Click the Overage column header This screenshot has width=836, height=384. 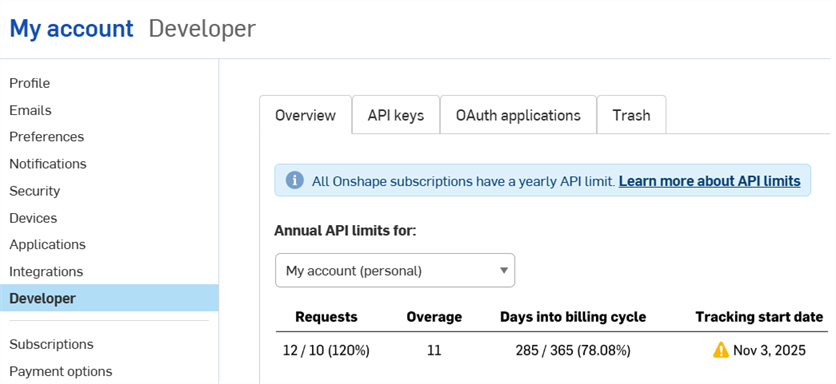(x=434, y=317)
